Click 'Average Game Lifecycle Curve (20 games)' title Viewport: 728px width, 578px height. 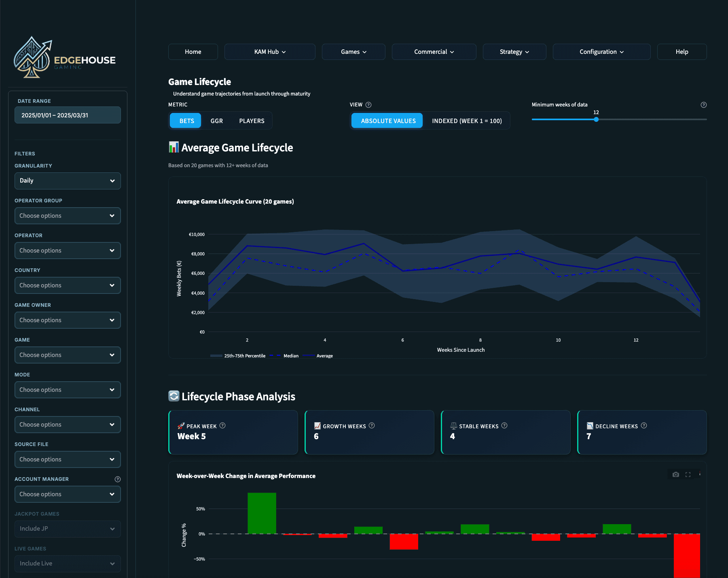point(235,202)
